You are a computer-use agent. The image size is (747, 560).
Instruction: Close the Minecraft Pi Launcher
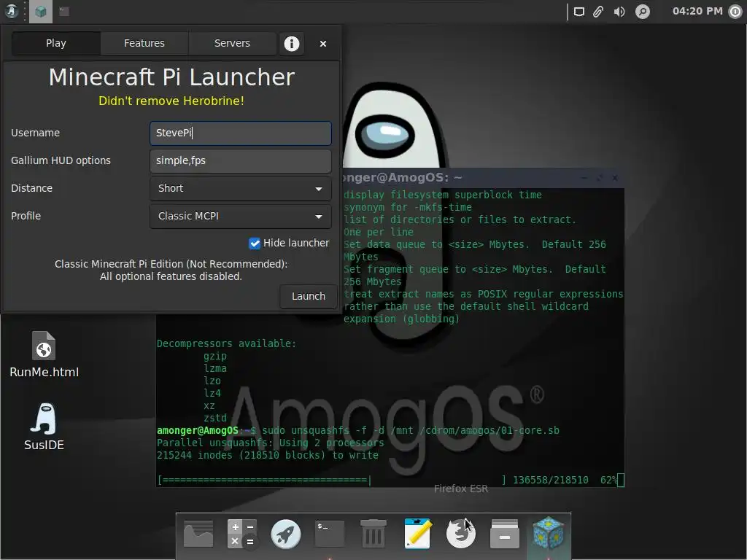[x=323, y=44]
